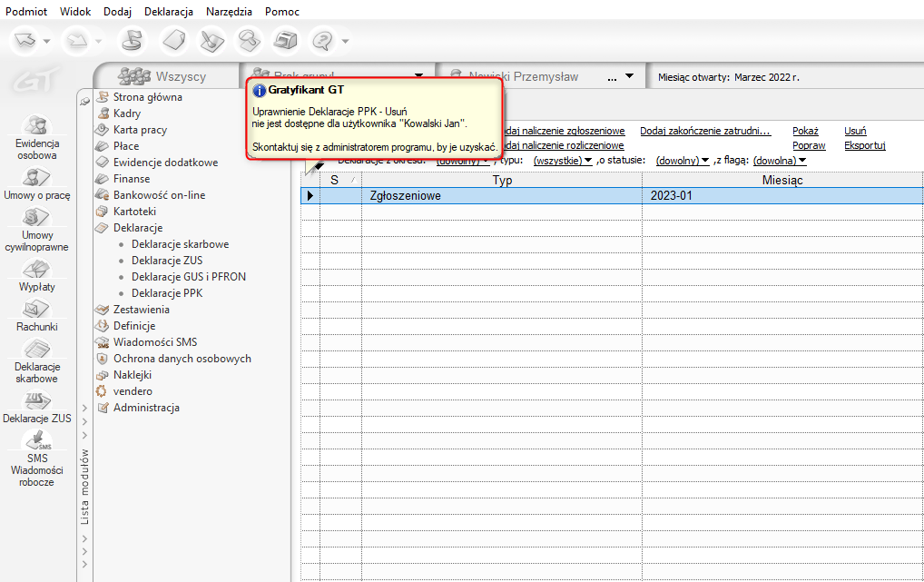Viewport: 924px width, 582px height.
Task: Open the Umowy o pracę module icon
Action: click(x=37, y=182)
